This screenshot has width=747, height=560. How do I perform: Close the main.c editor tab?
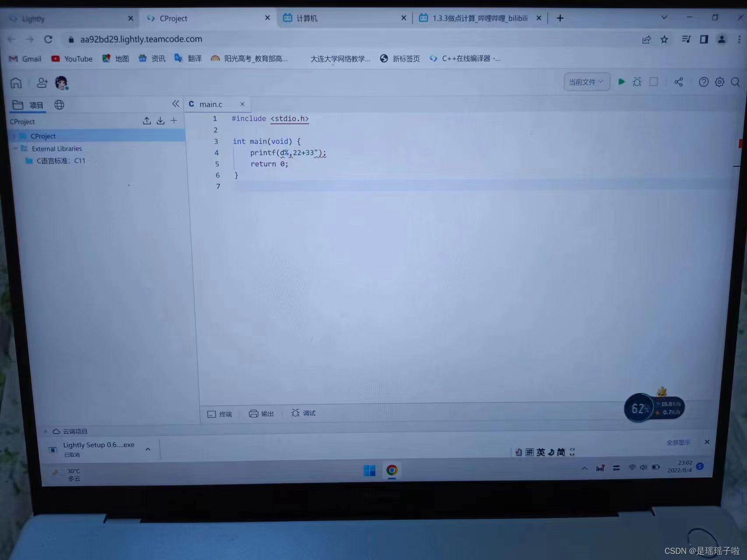242,104
